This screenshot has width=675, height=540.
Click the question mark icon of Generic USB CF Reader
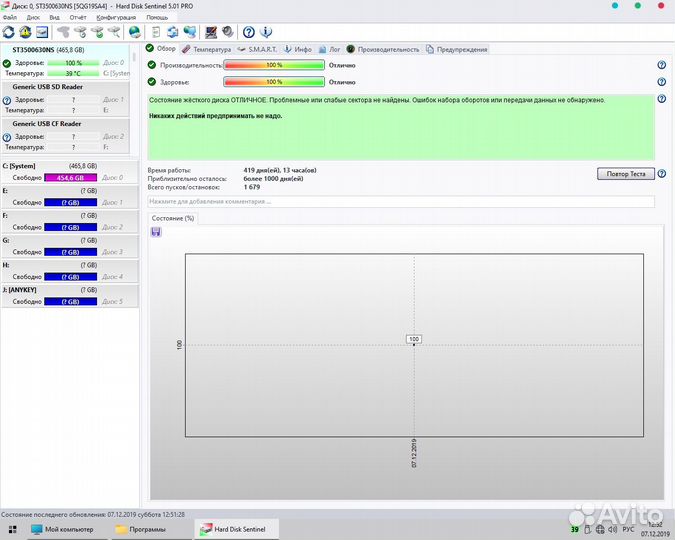tap(6, 137)
